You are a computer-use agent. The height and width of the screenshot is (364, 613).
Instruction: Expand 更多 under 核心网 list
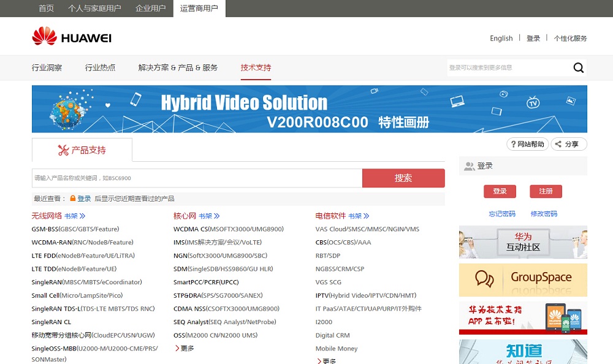coord(184,348)
